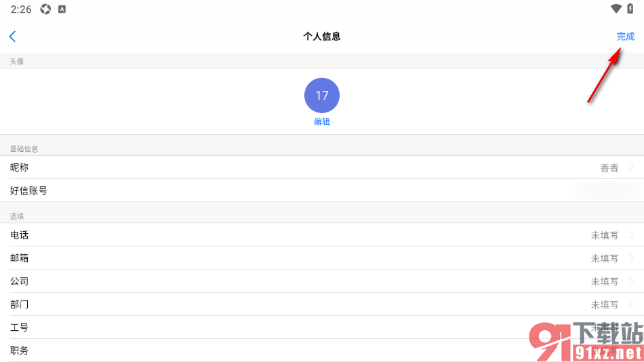Tap the battery status bar icon
644x362 pixels.
coord(630,9)
